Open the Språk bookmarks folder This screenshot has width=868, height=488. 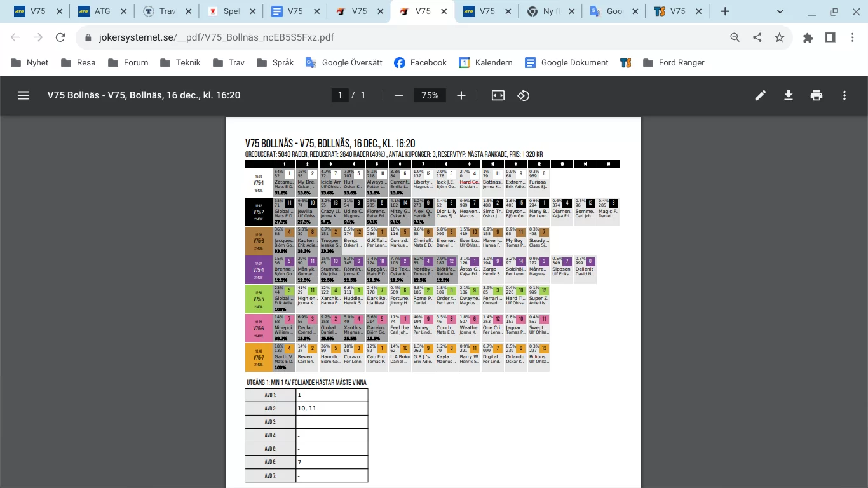point(275,63)
